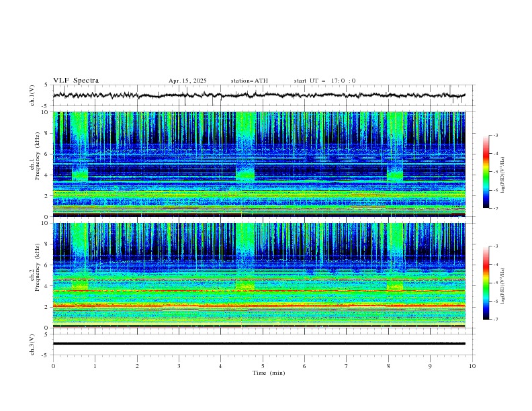This screenshot has height=411, width=532.
Task: Click the ch.3 flat voltage trace
Action: 259,344
